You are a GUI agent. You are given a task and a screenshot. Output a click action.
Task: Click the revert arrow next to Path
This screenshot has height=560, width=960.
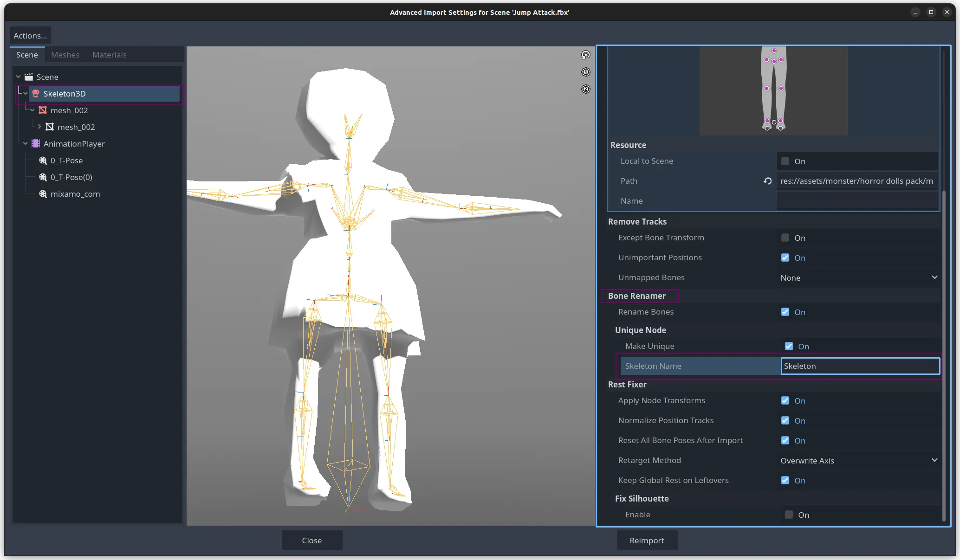click(x=767, y=181)
